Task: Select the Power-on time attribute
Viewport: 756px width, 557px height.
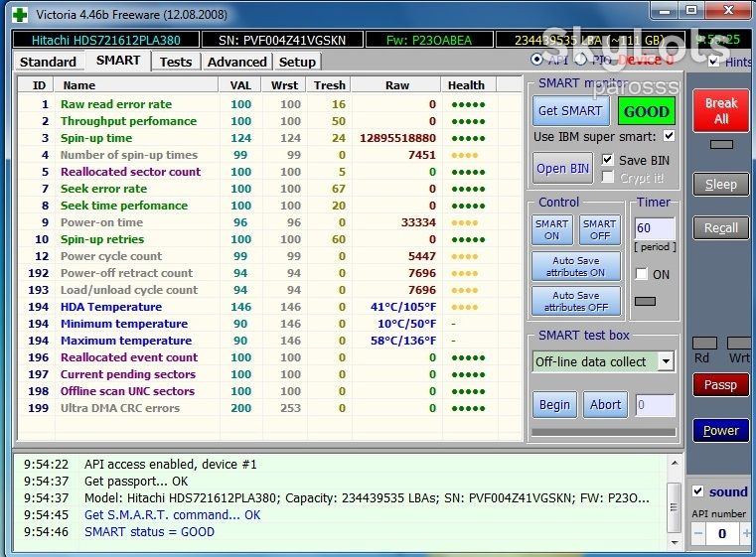Action: (270, 222)
